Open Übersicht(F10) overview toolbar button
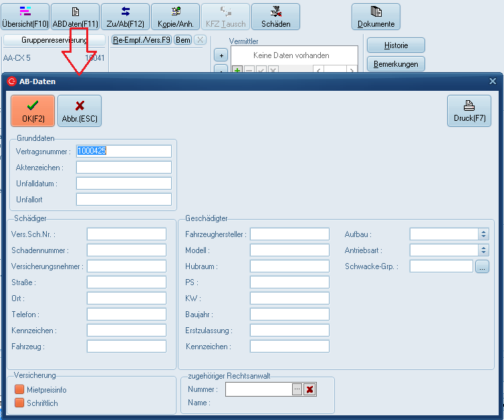The image size is (504, 420). [25, 17]
